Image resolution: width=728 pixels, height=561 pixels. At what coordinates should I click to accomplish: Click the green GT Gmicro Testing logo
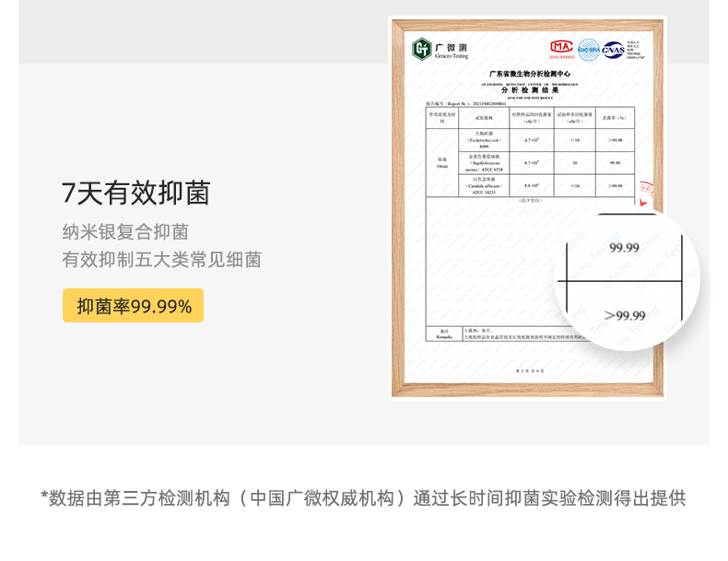[421, 48]
